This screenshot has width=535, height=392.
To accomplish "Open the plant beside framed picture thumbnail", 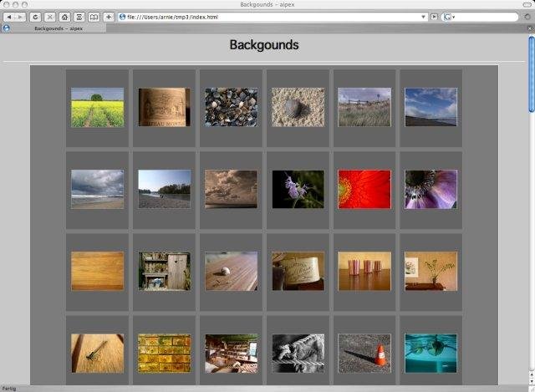I will (x=431, y=272).
